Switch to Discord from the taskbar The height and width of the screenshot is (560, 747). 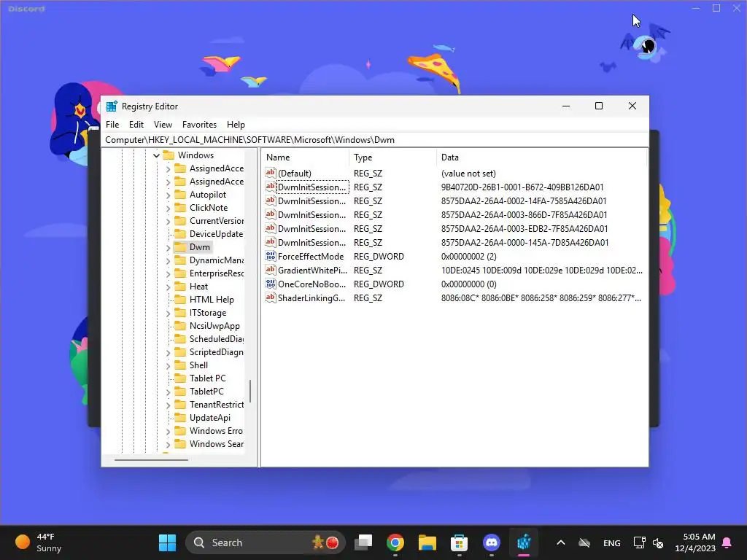pyautogui.click(x=492, y=542)
